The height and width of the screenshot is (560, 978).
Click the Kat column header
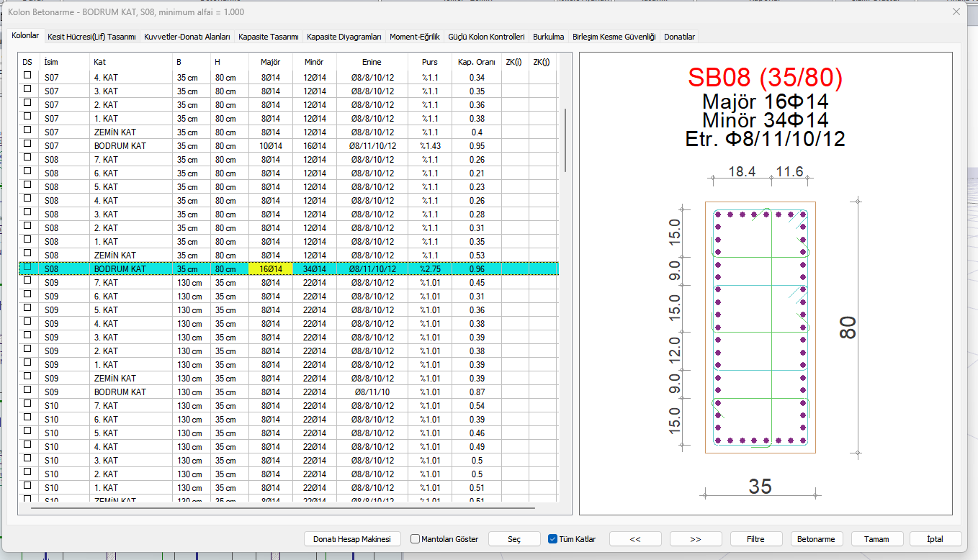(x=132, y=62)
